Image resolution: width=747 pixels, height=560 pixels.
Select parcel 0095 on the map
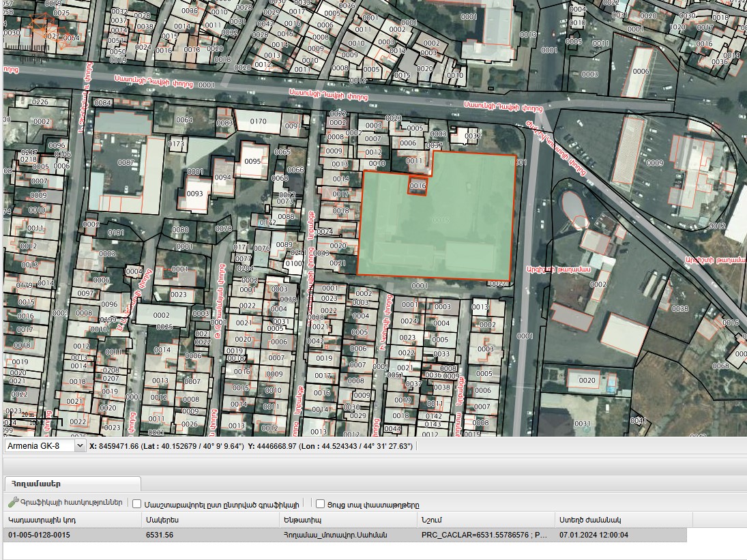[x=252, y=161]
